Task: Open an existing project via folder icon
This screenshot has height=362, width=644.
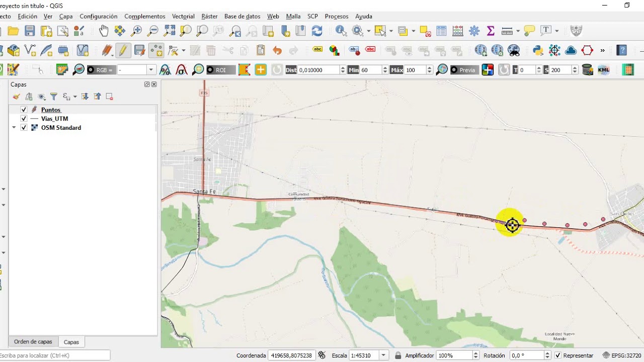Action: (14, 31)
